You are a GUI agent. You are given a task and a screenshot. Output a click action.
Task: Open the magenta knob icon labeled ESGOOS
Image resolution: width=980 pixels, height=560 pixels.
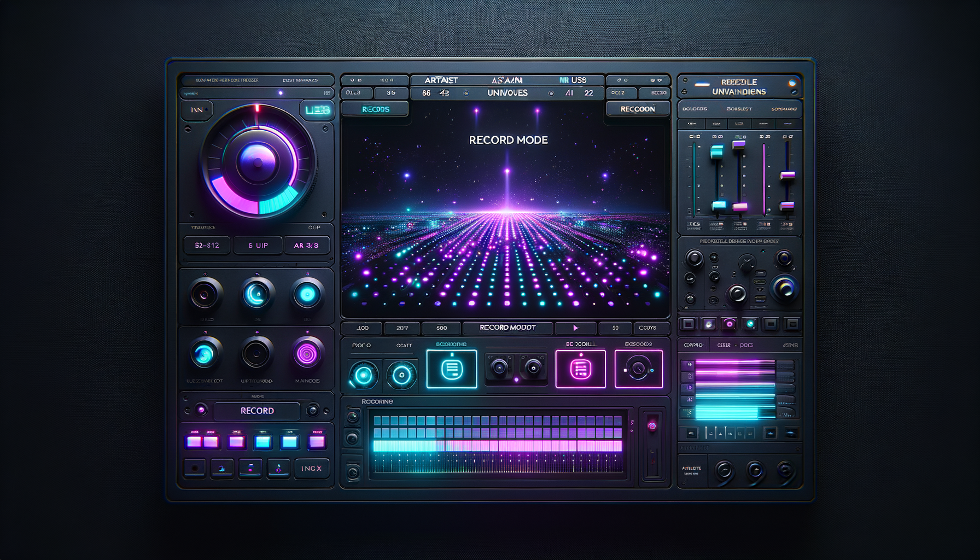tap(638, 369)
